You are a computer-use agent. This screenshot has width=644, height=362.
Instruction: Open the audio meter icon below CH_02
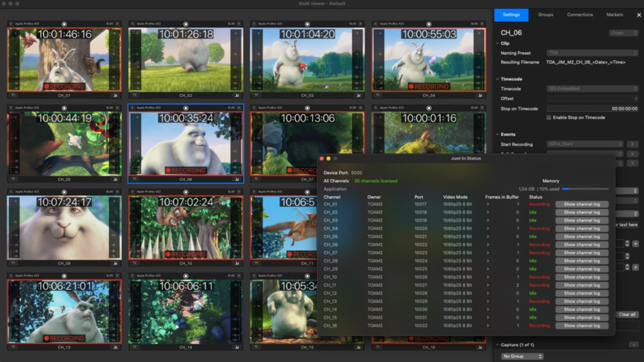click(x=237, y=96)
